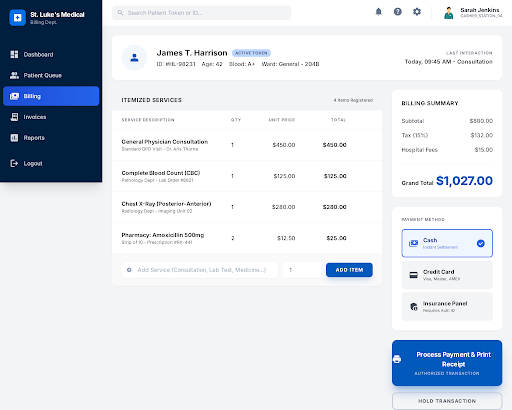Image resolution: width=512 pixels, height=410 pixels.
Task: Click the plus icon in Add Service field
Action: pos(129,270)
